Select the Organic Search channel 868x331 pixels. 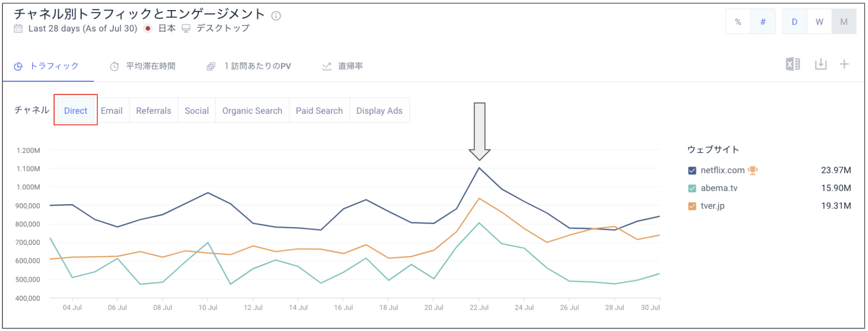coord(252,111)
